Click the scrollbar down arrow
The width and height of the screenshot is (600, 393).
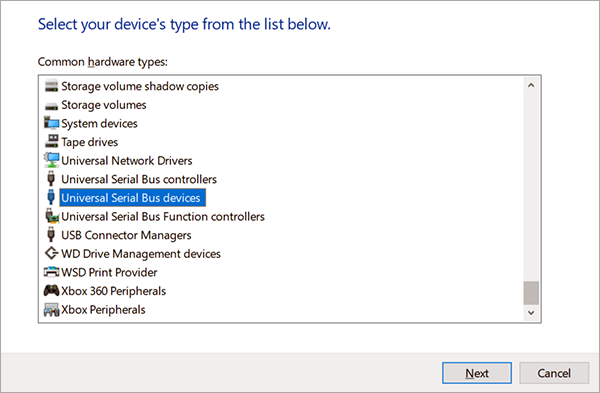531,313
